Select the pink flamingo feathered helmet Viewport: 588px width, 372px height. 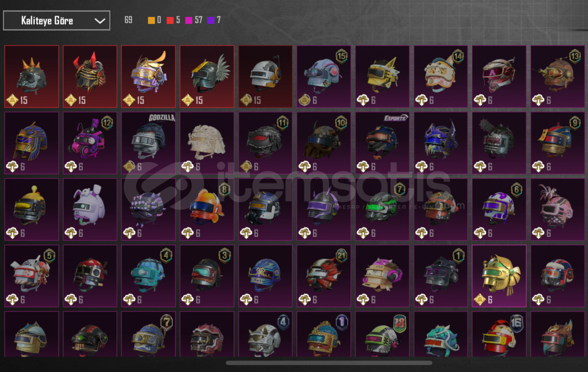point(558,209)
